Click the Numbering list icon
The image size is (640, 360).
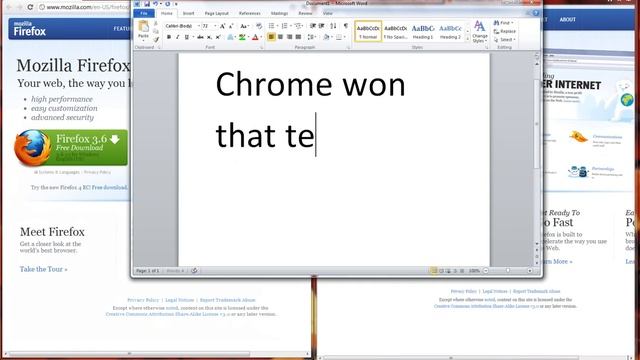tap(284, 26)
